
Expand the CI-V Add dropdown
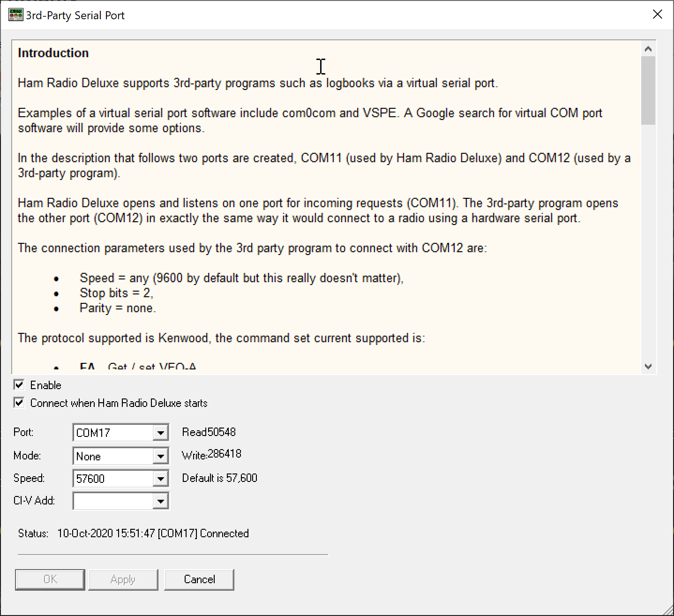[x=160, y=501]
